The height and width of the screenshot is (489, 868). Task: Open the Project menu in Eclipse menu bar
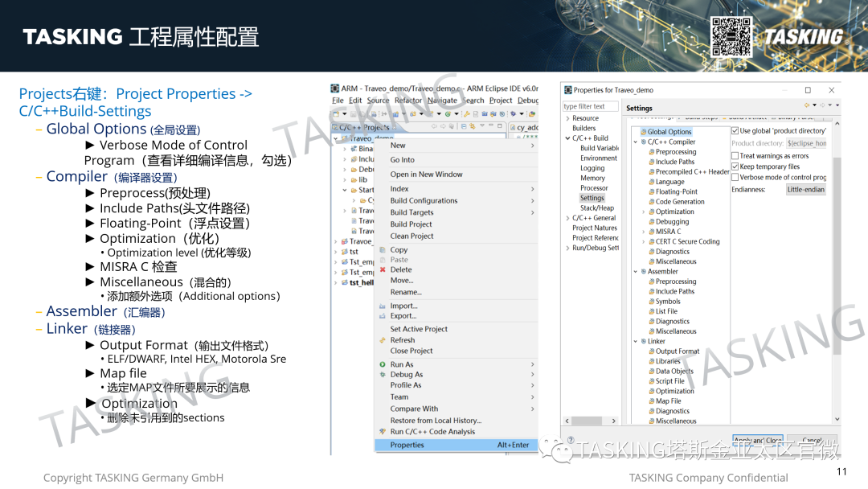[501, 101]
